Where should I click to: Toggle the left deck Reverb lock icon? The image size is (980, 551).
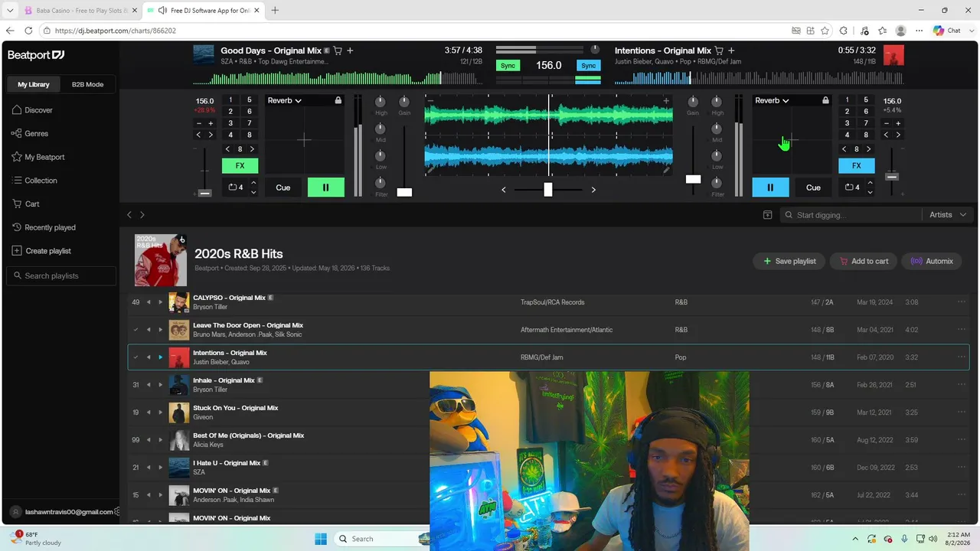point(338,100)
